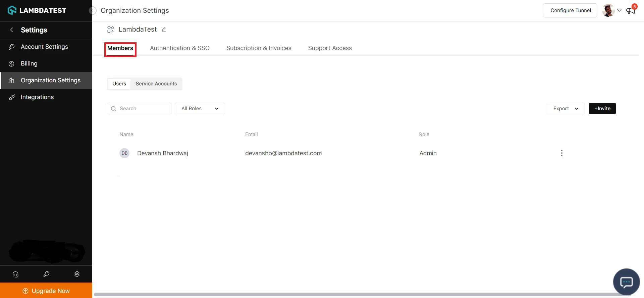
Task: Switch to Authentication & SSO tab
Action: point(179,48)
